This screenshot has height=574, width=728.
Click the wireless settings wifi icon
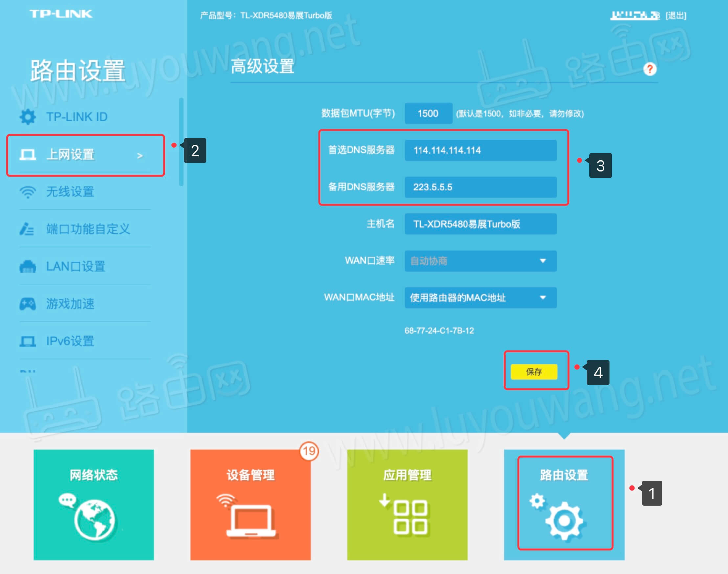pos(28,192)
